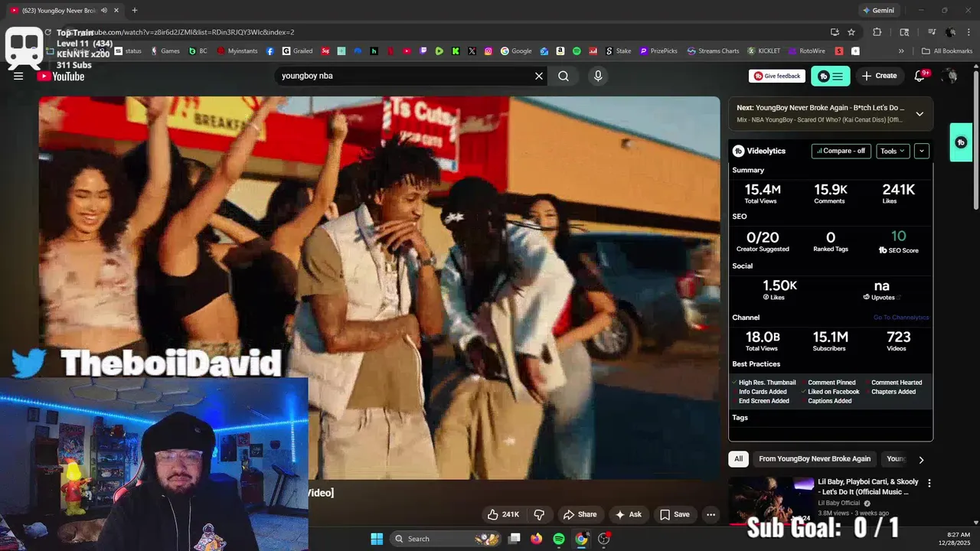
Task: Start voice search with the microphone
Action: pyautogui.click(x=598, y=76)
